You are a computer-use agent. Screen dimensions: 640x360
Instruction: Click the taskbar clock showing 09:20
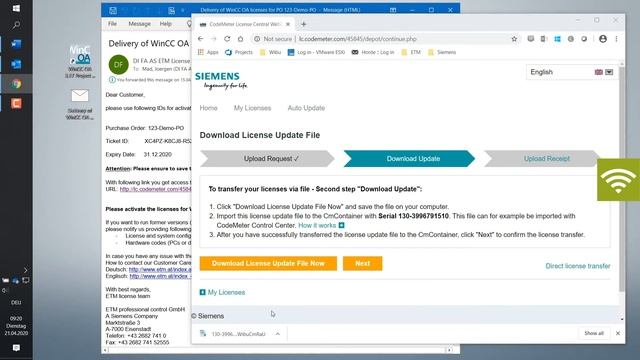click(x=16, y=326)
